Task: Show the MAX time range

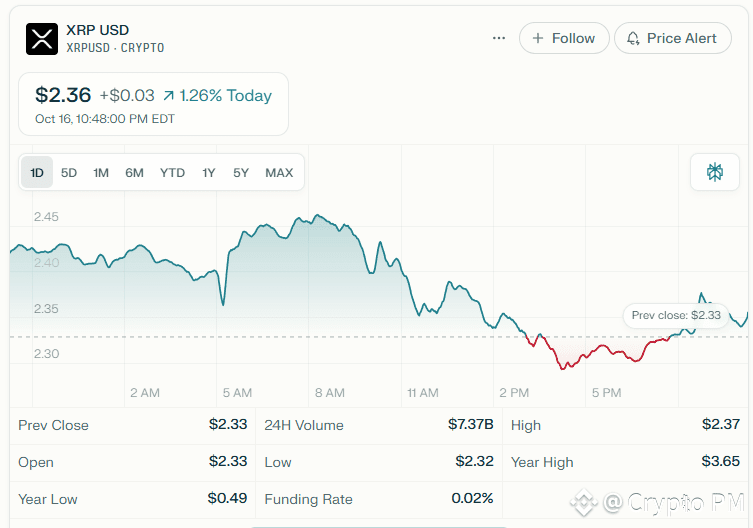Action: [279, 173]
